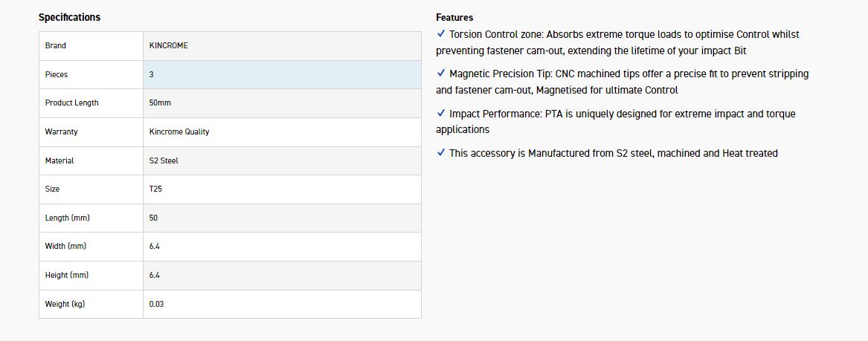Click the Specifications heading
The image size is (868, 341).
tap(69, 17)
